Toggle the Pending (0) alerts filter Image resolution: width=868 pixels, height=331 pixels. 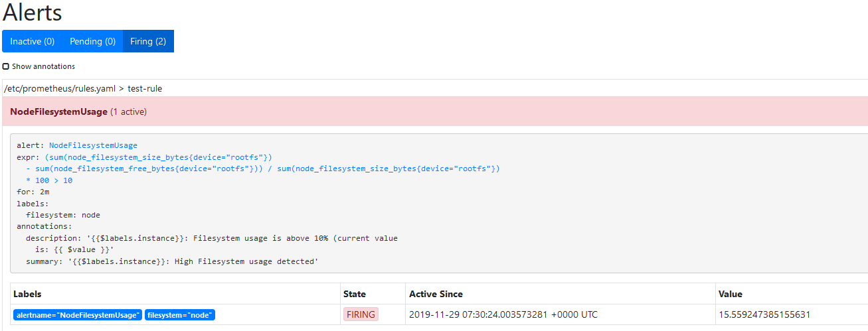point(92,41)
